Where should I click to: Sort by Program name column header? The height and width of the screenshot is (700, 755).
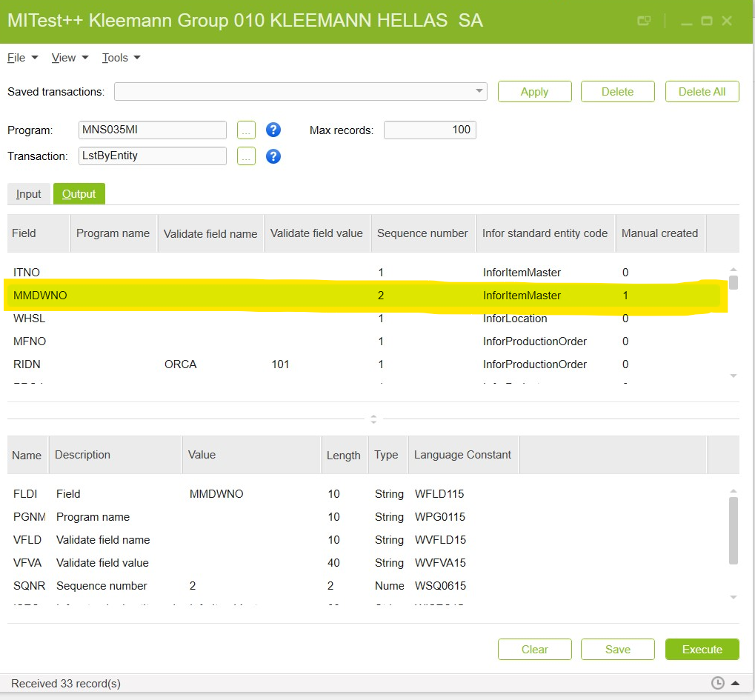pos(113,233)
